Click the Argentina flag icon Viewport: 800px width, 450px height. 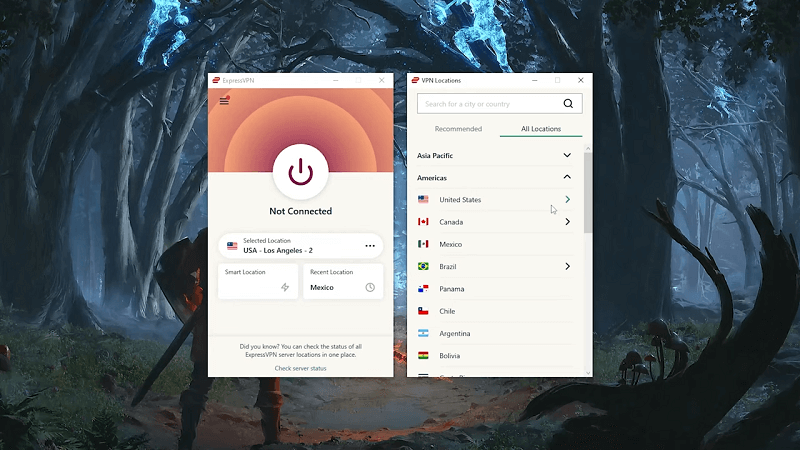(423, 333)
